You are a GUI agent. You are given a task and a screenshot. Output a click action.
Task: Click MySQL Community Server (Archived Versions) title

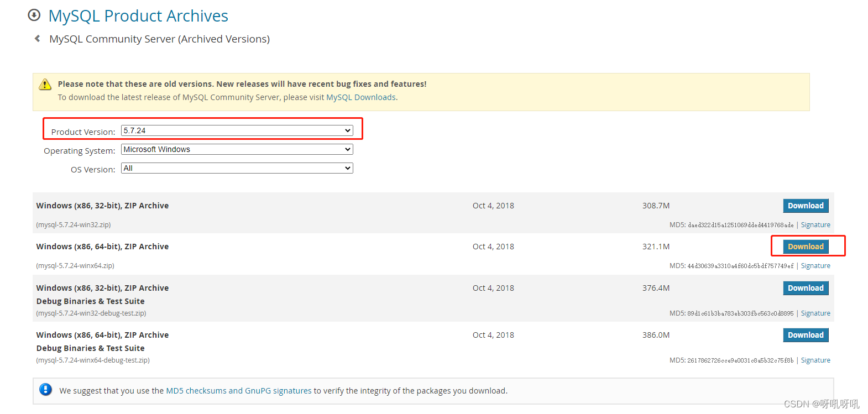point(160,39)
